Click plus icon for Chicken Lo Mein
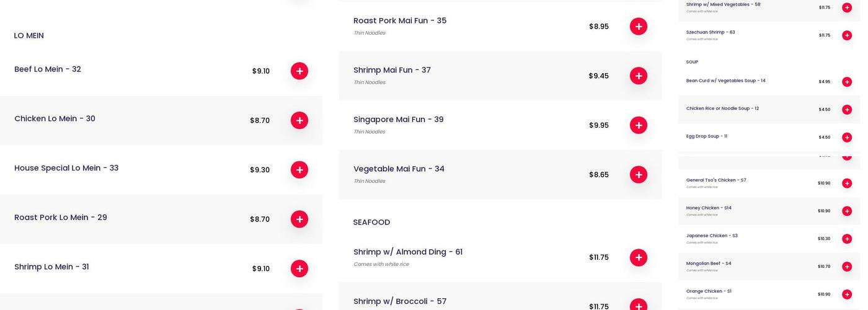Viewport: 868px width, 310px height. (x=299, y=120)
